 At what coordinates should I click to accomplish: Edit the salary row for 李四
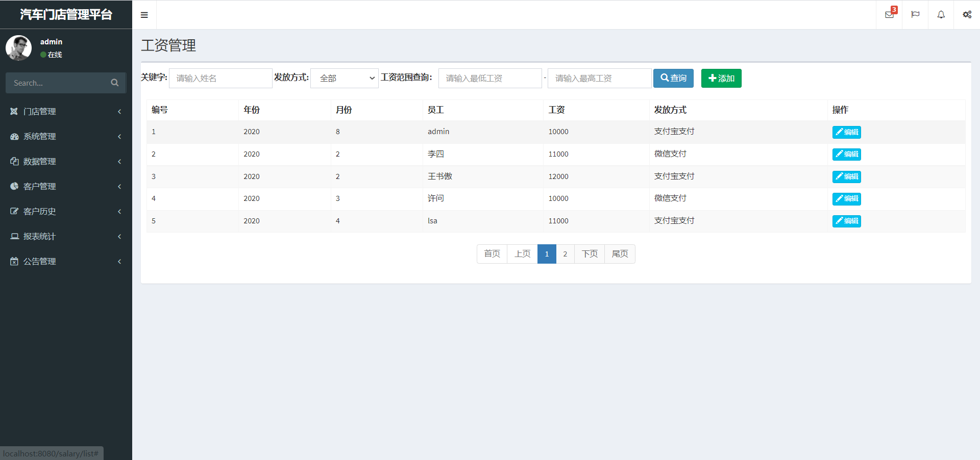pyautogui.click(x=846, y=154)
